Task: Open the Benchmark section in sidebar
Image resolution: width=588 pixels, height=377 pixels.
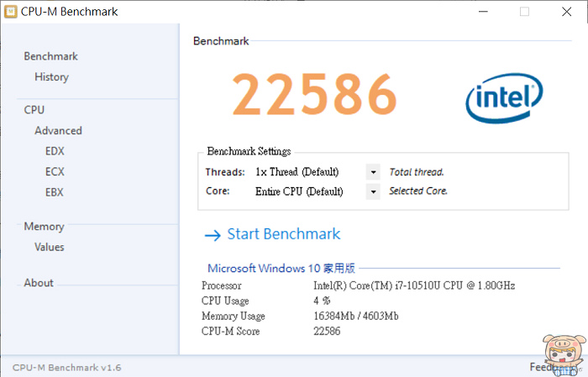Action: click(x=50, y=56)
